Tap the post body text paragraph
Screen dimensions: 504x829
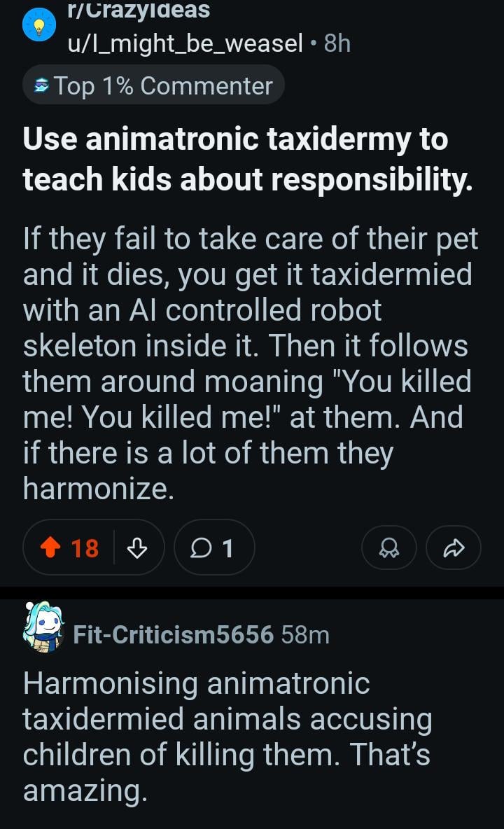pyautogui.click(x=251, y=364)
